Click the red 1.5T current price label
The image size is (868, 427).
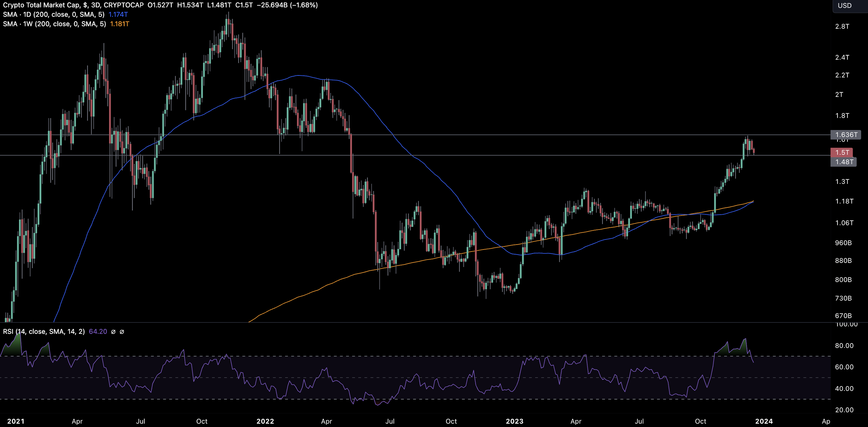pyautogui.click(x=842, y=152)
